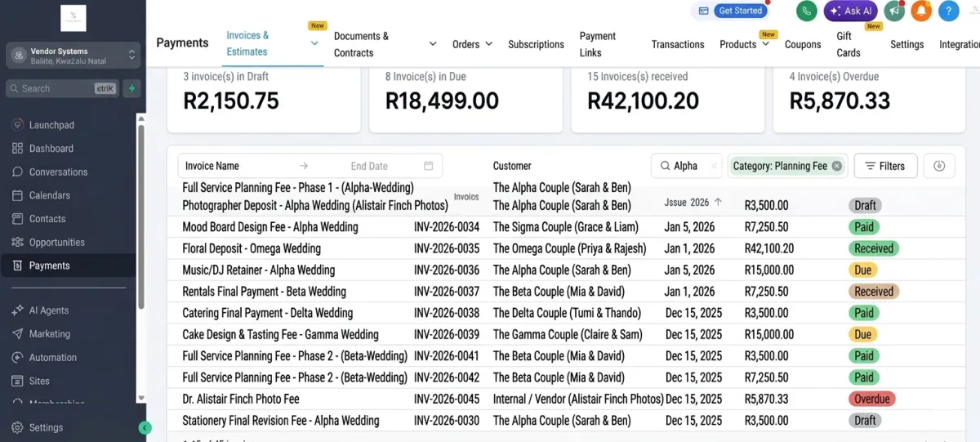Expand the Orders dropdown menu
This screenshot has height=442, width=980.
(473, 44)
